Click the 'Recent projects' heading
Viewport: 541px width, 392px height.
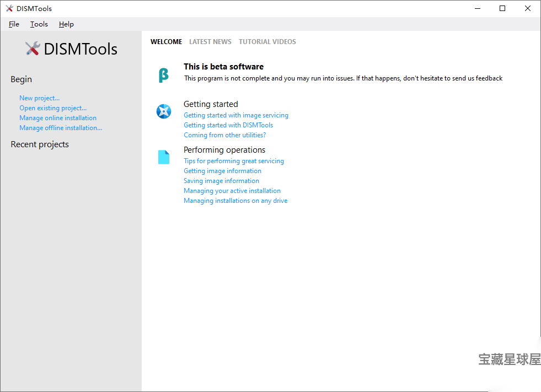click(x=40, y=144)
